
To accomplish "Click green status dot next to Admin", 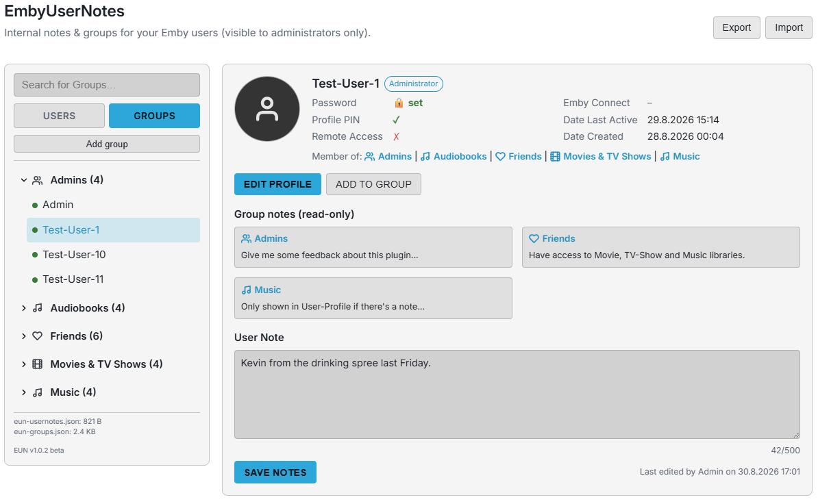I will click(x=35, y=205).
